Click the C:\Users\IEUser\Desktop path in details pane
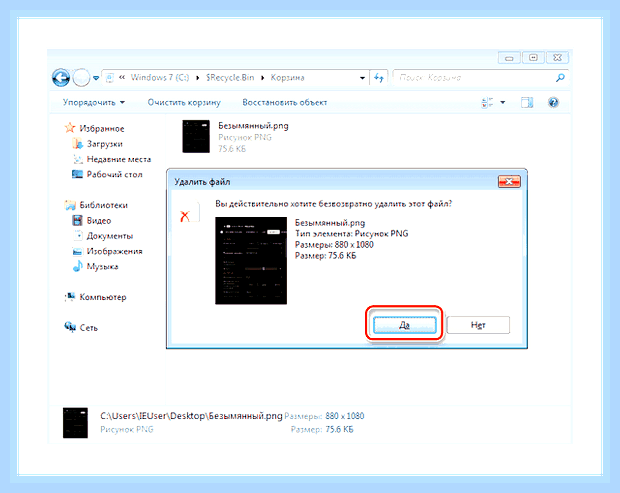 tap(191, 416)
